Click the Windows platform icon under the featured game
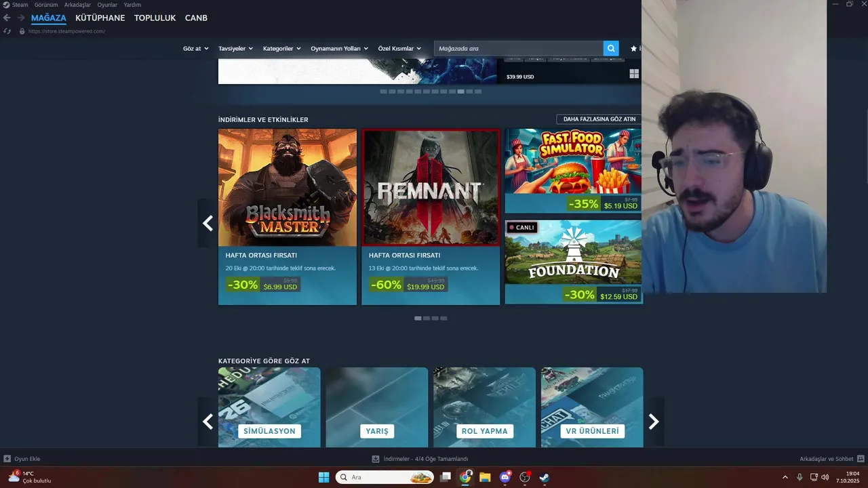The width and height of the screenshot is (868, 488). pyautogui.click(x=634, y=74)
